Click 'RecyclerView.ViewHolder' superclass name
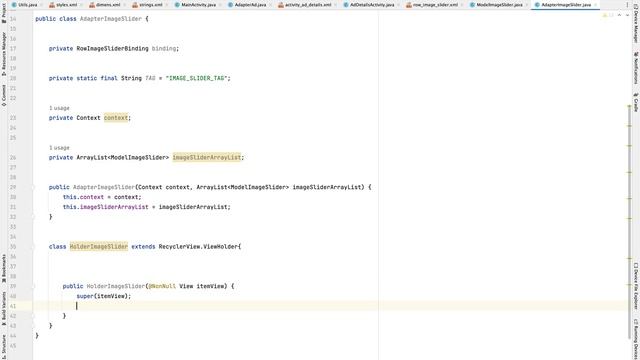 (x=198, y=247)
